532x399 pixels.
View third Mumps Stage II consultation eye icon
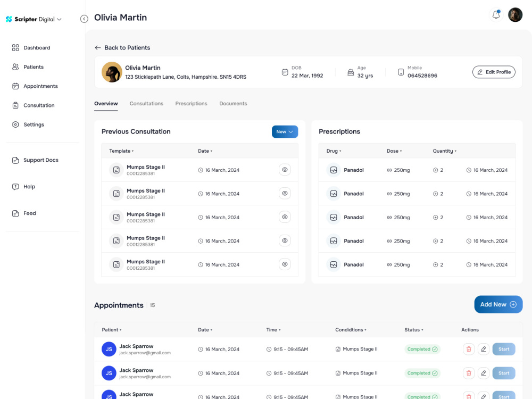point(285,217)
